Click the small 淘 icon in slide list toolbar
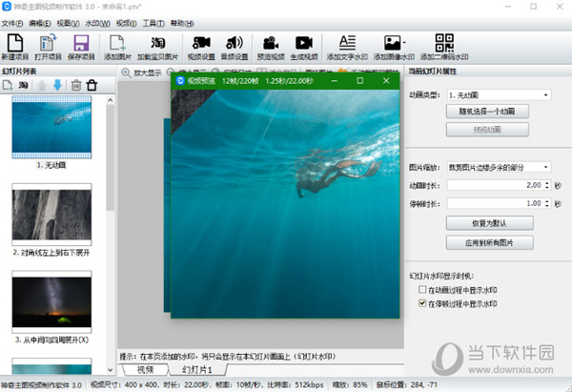This screenshot has width=572, height=392. click(23, 86)
